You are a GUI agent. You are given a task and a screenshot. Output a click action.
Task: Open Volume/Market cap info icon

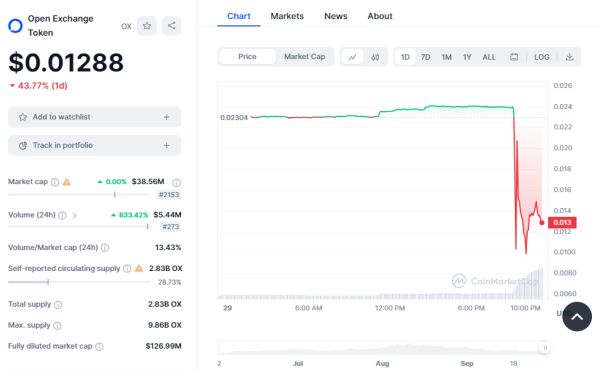(105, 248)
